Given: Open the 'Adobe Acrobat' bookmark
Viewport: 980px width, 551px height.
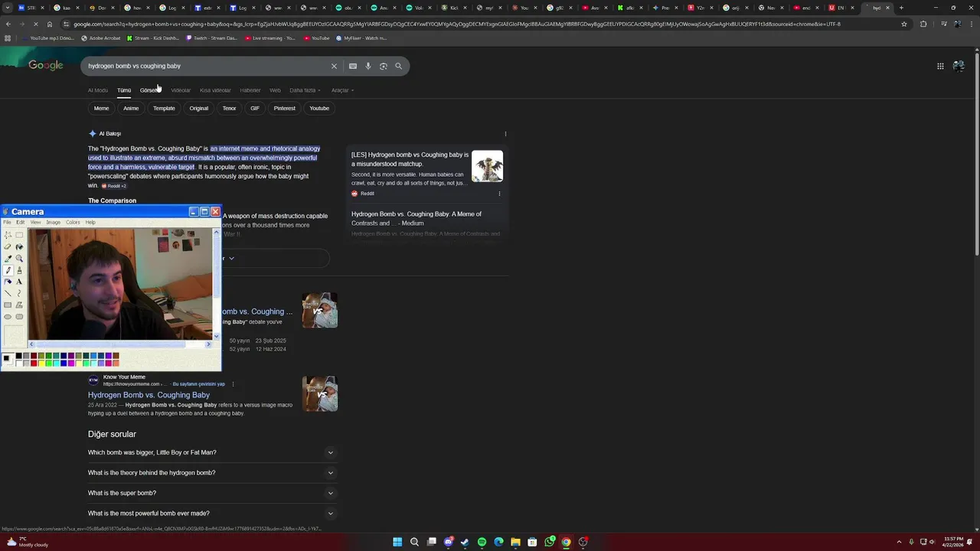Looking at the screenshot, I should coord(100,37).
